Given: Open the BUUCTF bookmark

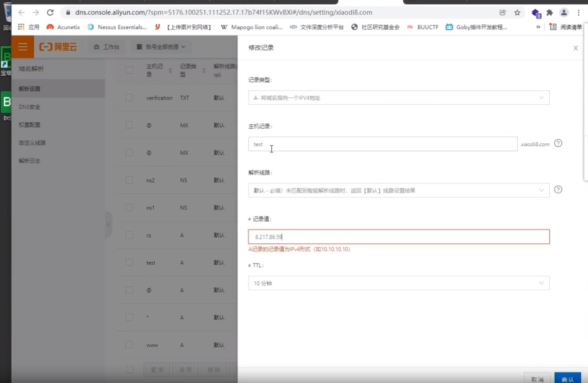Looking at the screenshot, I should pyautogui.click(x=423, y=27).
